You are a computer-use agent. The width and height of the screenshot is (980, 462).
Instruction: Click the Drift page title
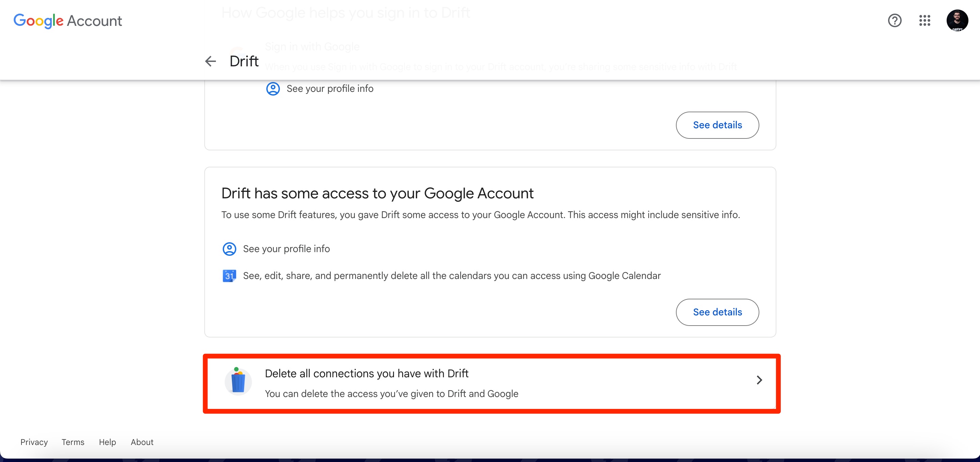tap(244, 61)
